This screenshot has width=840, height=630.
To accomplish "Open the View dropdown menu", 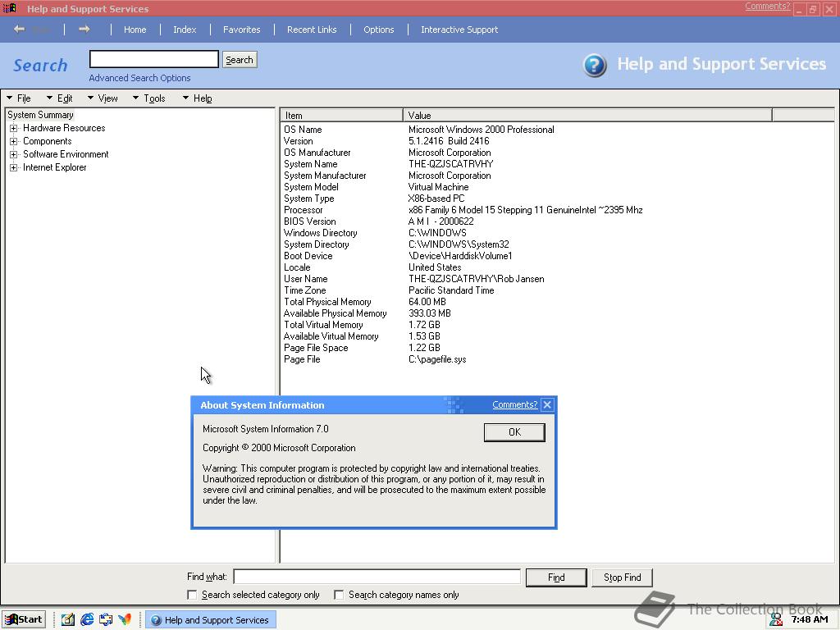I will pos(103,98).
